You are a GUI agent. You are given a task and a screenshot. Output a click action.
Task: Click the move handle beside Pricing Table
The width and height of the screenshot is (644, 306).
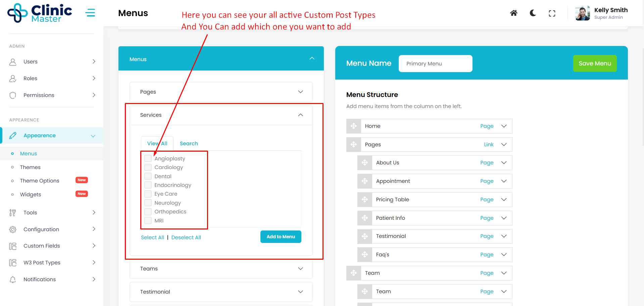click(x=365, y=200)
